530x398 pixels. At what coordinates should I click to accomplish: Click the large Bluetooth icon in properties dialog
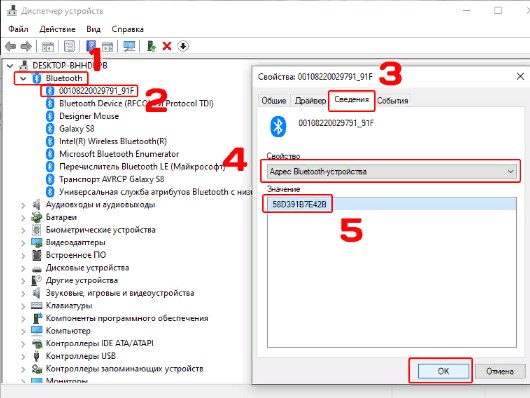278,126
